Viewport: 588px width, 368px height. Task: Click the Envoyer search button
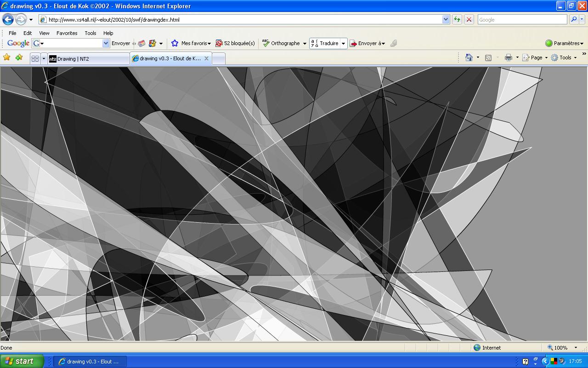[x=121, y=43]
